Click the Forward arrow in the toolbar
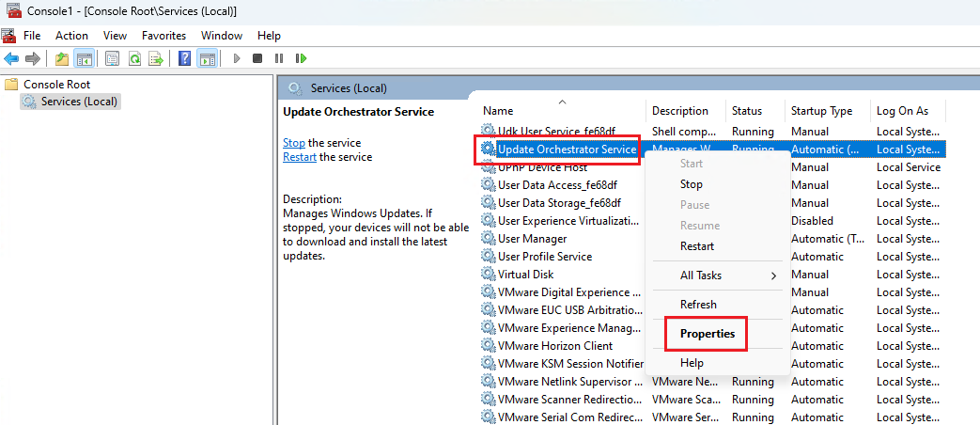The width and height of the screenshot is (980, 425). [33, 58]
